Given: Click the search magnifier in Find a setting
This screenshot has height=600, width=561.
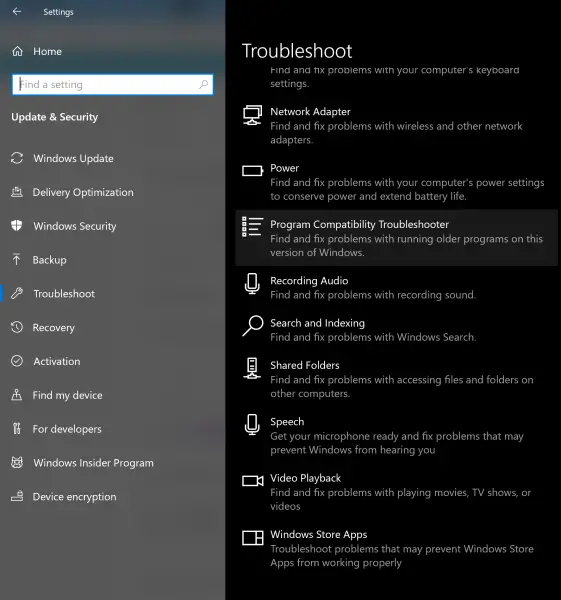Looking at the screenshot, I should (203, 84).
